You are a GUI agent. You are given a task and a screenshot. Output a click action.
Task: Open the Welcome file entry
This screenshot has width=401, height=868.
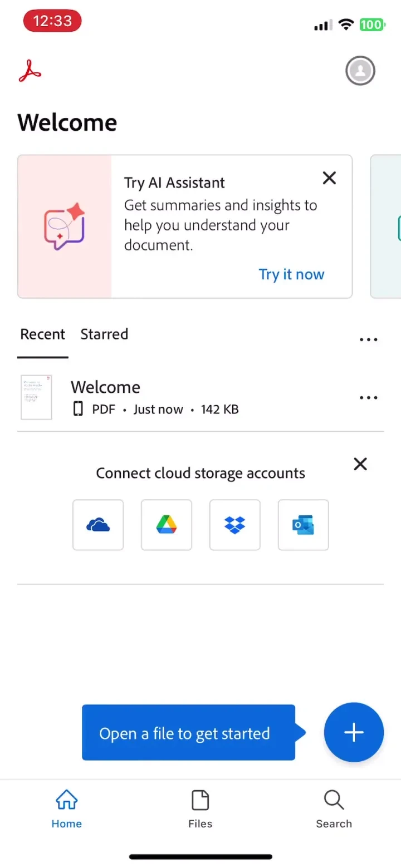point(200,398)
